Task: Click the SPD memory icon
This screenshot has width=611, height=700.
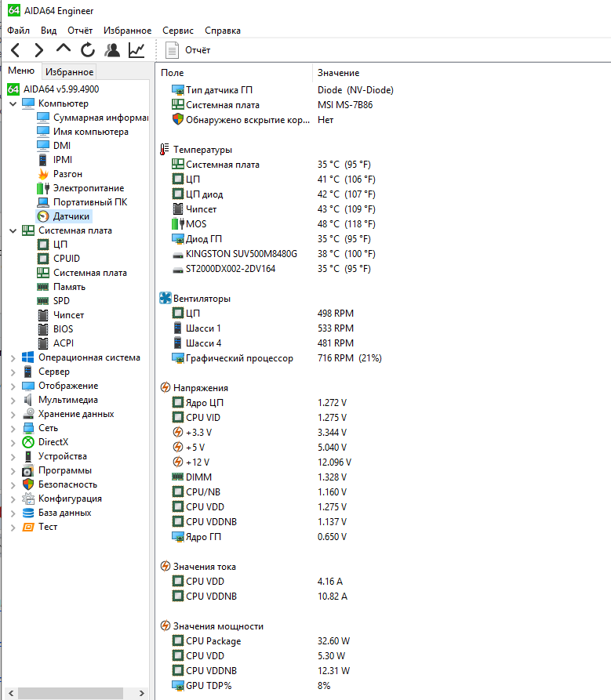Action: click(43, 301)
